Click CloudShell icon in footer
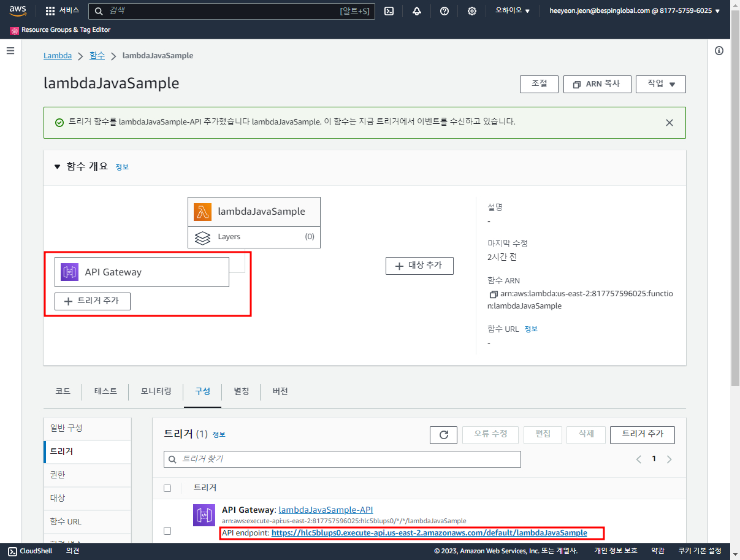 tap(12, 551)
